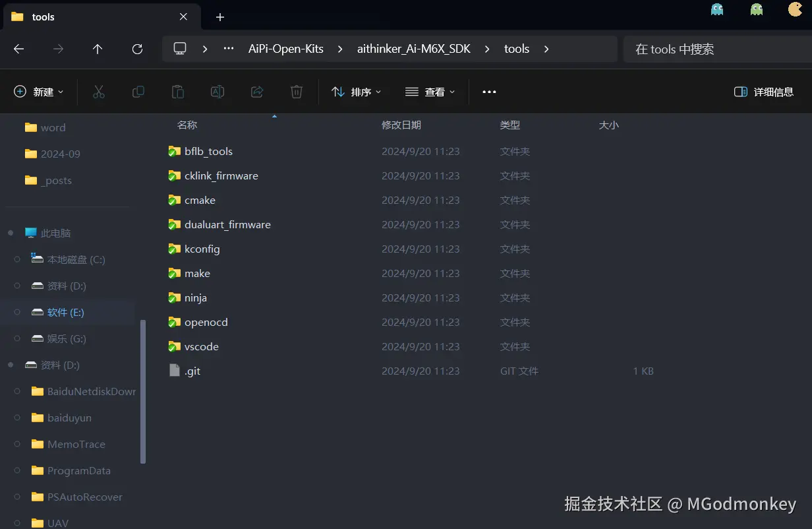This screenshot has height=529, width=812.
Task: Open the 新建 dropdown menu
Action: point(39,92)
